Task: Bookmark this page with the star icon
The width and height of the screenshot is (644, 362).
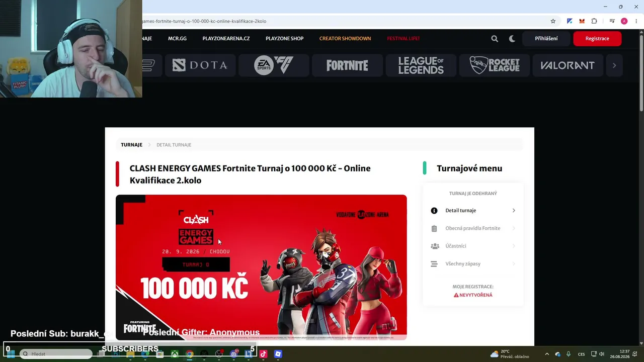Action: pyautogui.click(x=553, y=21)
